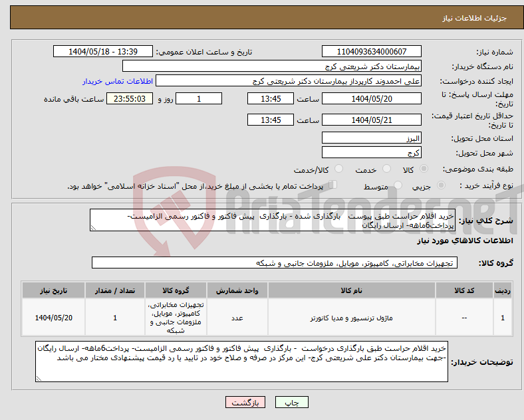Click the گروه کالا goods group field
The image size is (524, 420).
pos(275,262)
